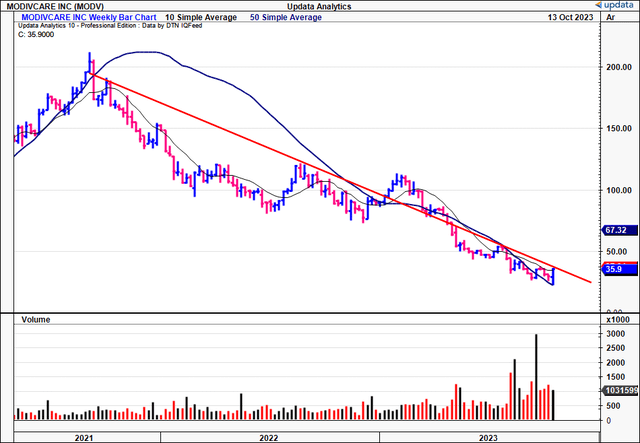Click the 3000 volume axis label
Viewport: 640px width, 443px height.
coord(616,334)
